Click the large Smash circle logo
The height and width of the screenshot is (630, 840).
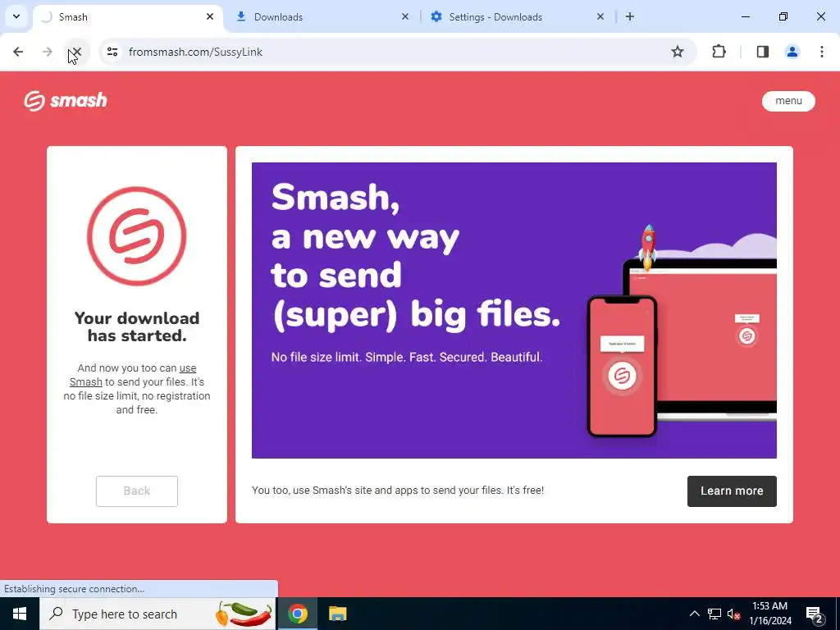tap(137, 235)
